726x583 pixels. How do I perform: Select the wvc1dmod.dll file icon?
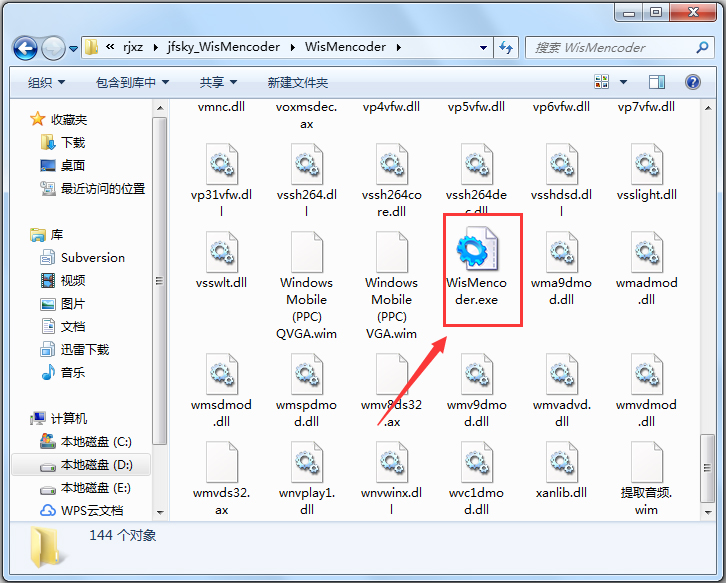tap(476, 462)
